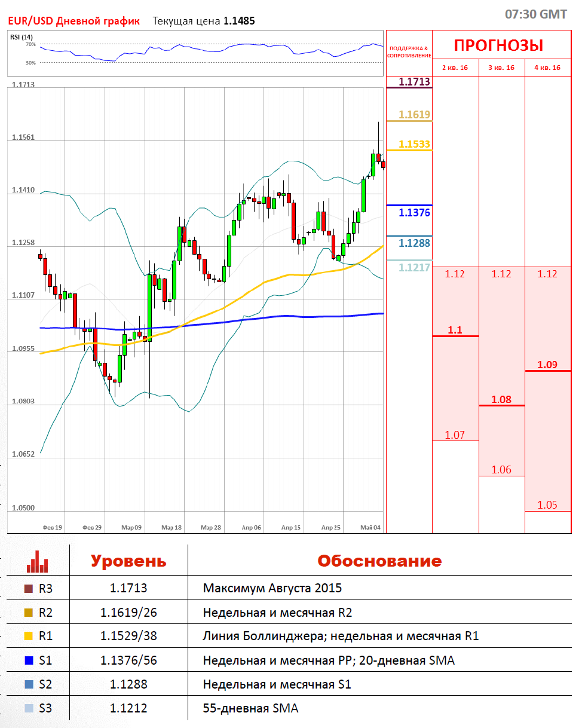Click the bold 1.1 forecast value
Image resolution: width=582 pixels, height=728 pixels.
[x=455, y=329]
